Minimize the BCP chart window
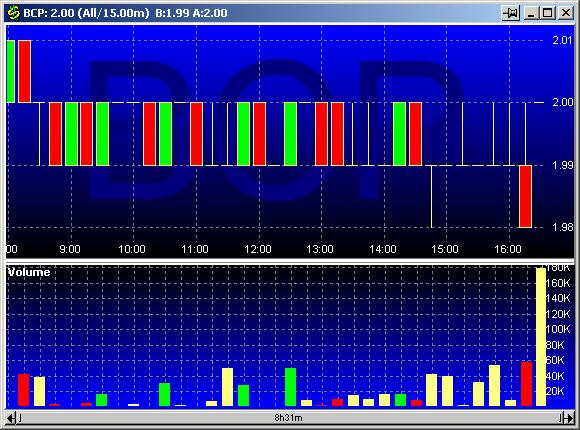This screenshot has width=580, height=430. (532, 13)
